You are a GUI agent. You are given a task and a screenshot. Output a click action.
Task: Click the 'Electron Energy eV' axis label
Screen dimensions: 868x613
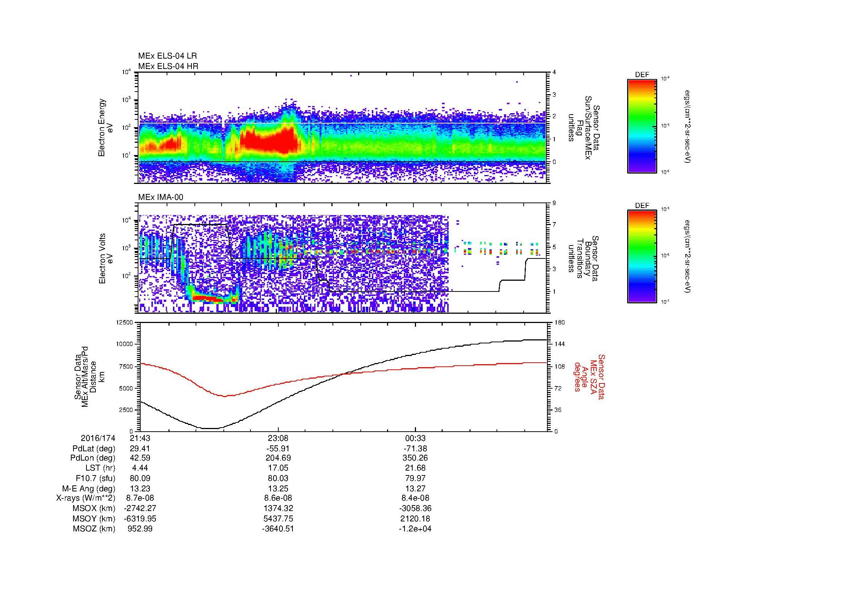106,128
